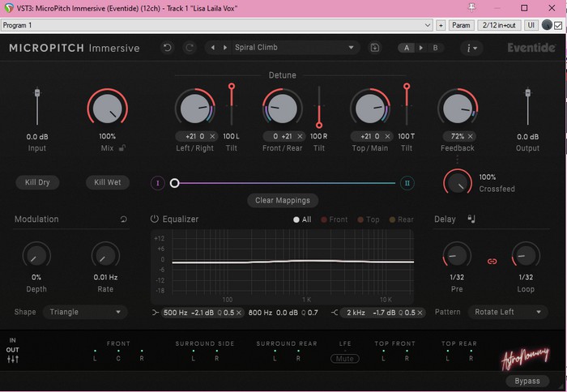
Task: Click the redo arrow icon
Action: coord(190,48)
